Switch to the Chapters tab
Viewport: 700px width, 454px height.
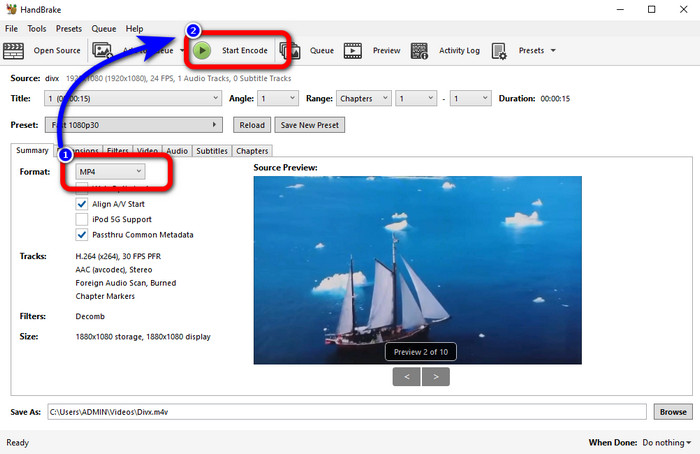point(252,151)
